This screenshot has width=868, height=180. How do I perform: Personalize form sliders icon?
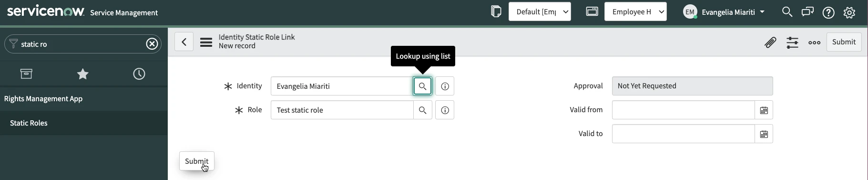[x=792, y=42]
